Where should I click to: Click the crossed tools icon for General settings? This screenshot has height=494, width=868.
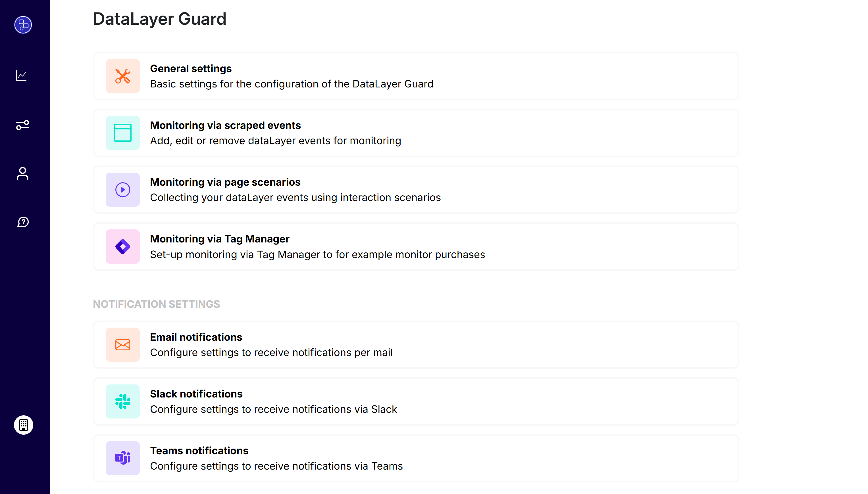pyautogui.click(x=123, y=76)
